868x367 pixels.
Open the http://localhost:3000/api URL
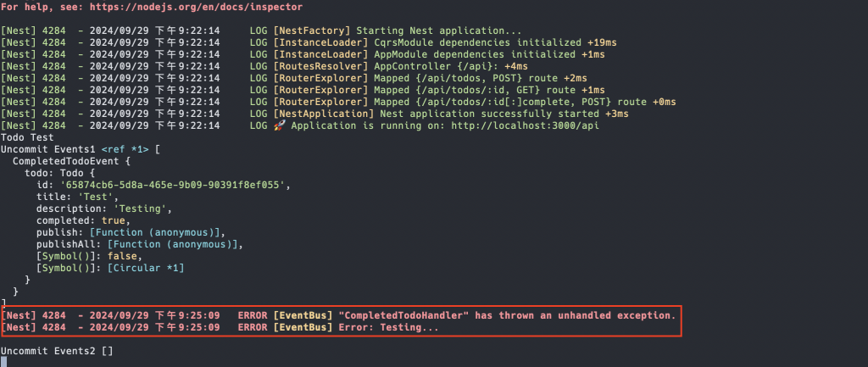[x=525, y=125]
